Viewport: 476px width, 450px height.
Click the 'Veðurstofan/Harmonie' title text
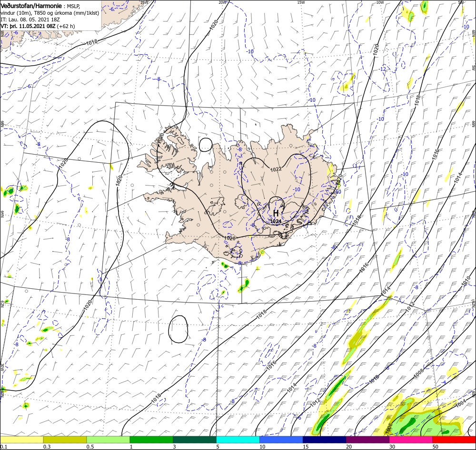pyautogui.click(x=31, y=6)
